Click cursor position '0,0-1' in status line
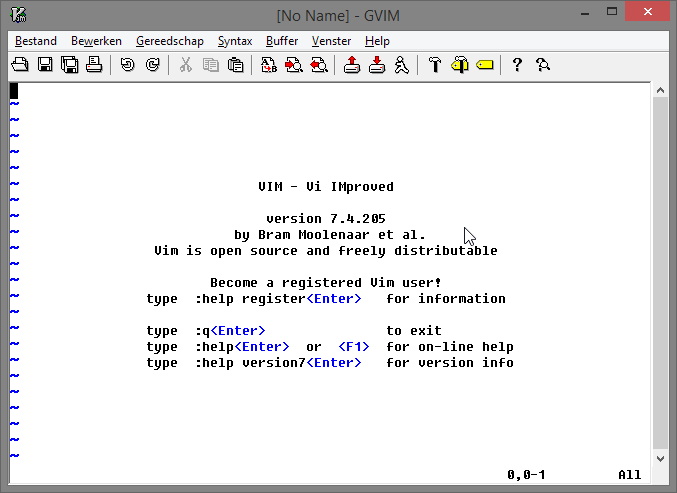The height and width of the screenshot is (493, 677). pyautogui.click(x=526, y=475)
